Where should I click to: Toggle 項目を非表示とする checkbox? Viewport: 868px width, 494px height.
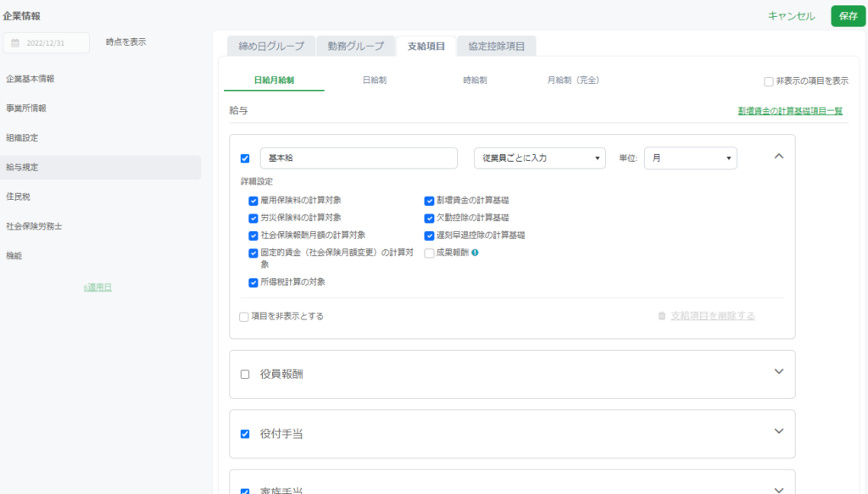[x=244, y=317]
